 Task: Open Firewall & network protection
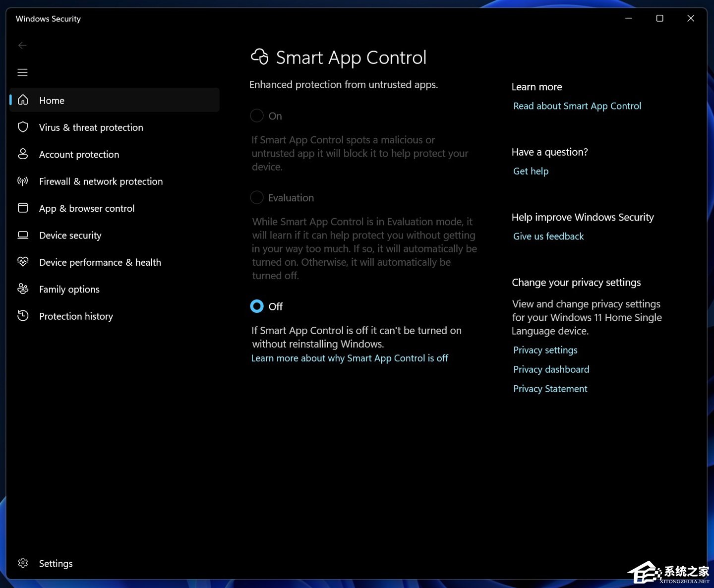115,181
